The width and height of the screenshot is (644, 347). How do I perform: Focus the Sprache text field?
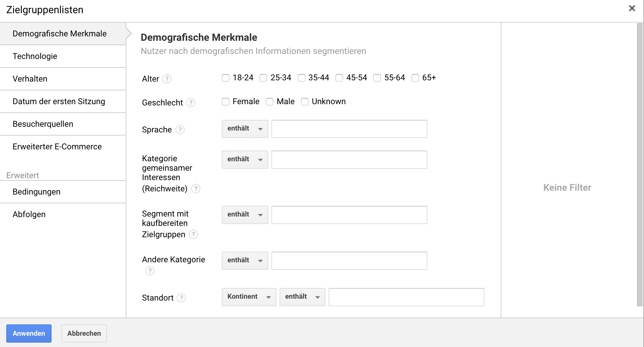click(x=349, y=129)
